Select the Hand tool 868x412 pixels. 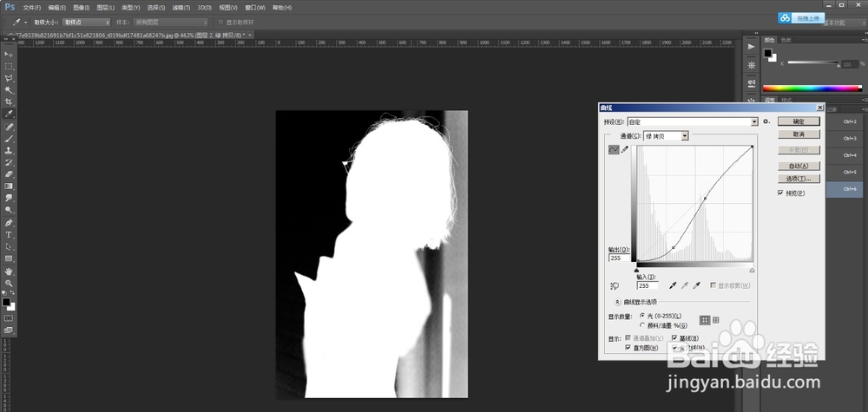tap(9, 271)
